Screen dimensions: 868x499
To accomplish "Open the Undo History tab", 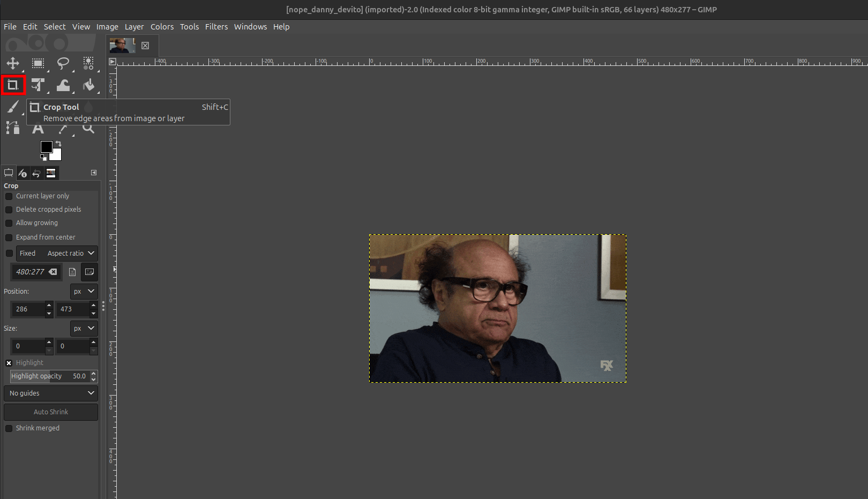I will [x=36, y=173].
